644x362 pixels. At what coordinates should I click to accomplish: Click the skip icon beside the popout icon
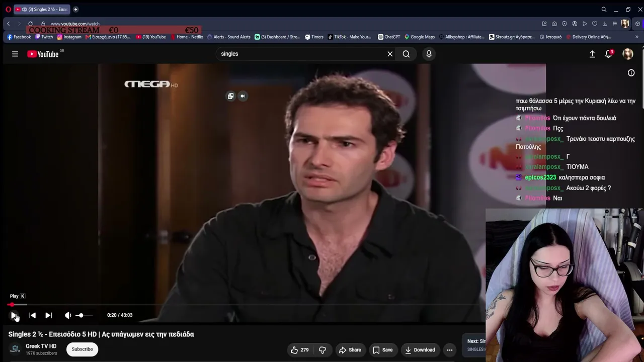(x=243, y=96)
